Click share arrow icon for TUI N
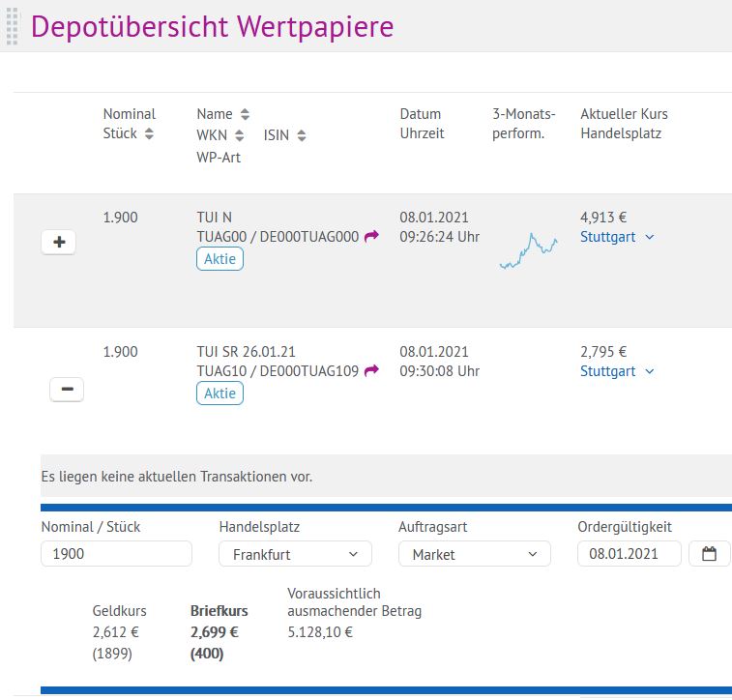This screenshot has width=732, height=700. pos(371,237)
